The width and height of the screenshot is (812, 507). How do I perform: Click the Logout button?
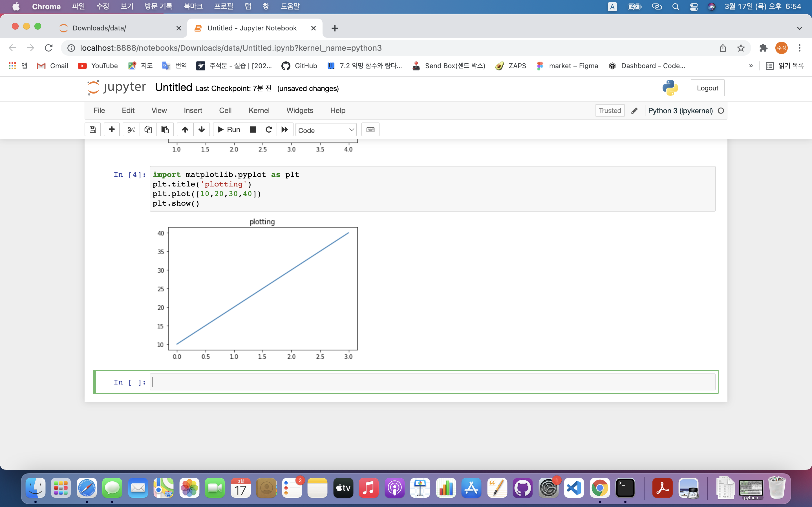tap(707, 88)
